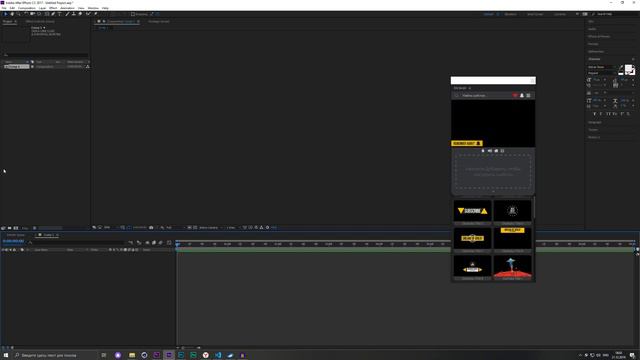Expand the Tracker panel
This screenshot has width=640, height=360.
(x=593, y=129)
